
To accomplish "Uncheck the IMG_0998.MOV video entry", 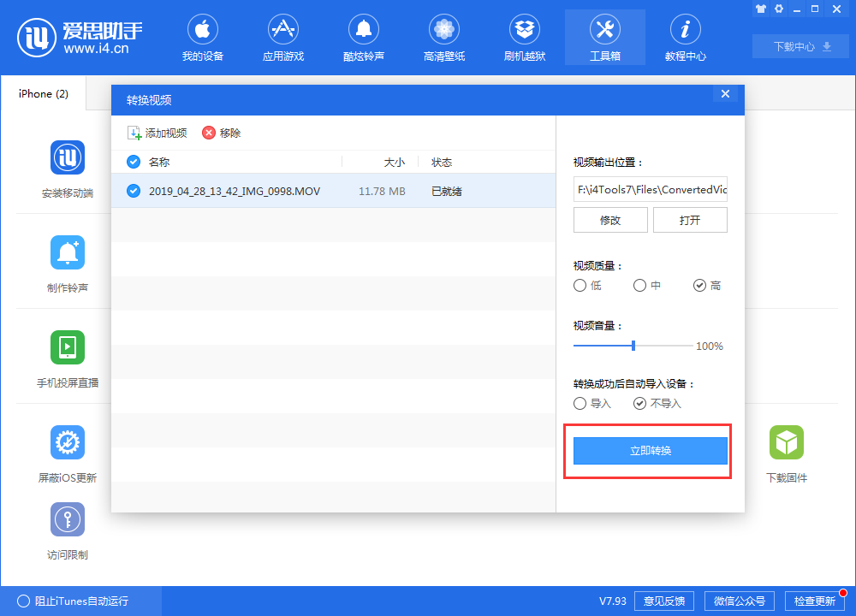I will [x=134, y=191].
